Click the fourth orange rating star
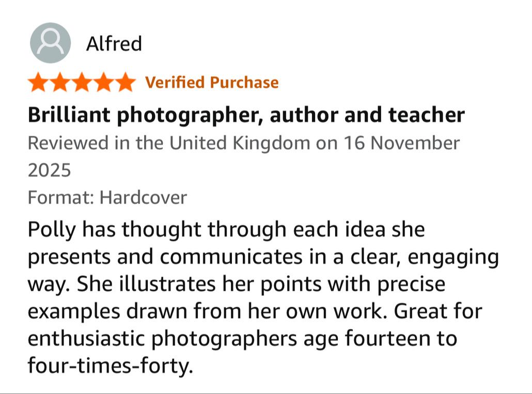Viewport: 532px width, 394px height. pos(104,82)
